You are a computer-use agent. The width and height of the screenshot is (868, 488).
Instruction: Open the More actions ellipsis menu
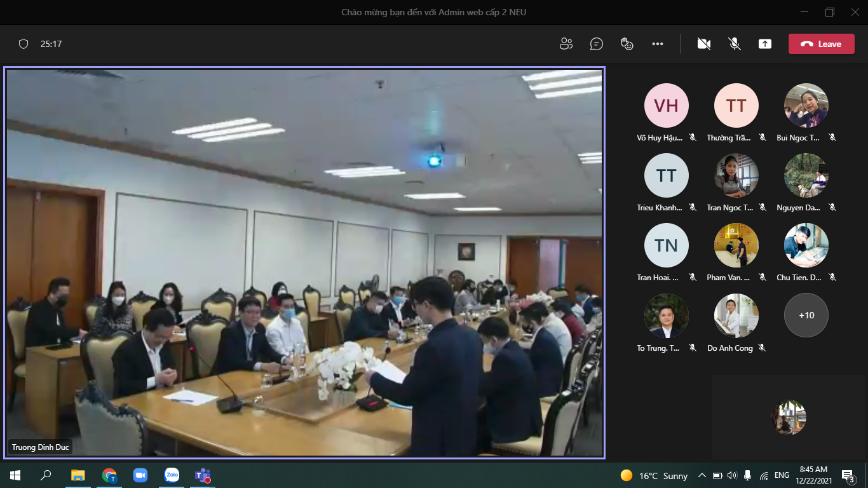658,44
